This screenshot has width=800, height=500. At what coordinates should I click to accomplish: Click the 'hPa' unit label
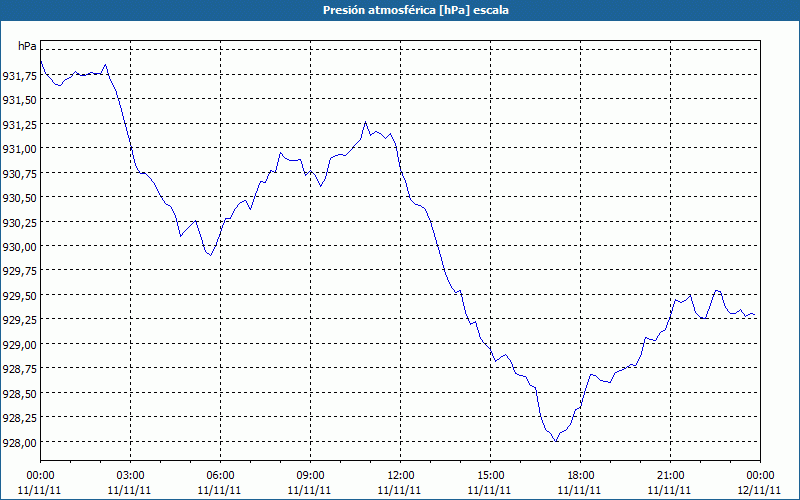click(27, 46)
